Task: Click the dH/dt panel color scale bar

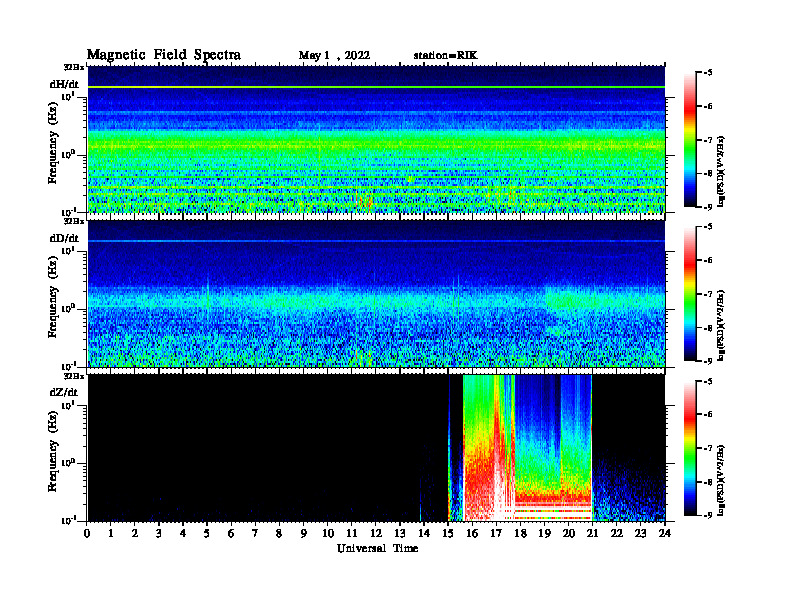Action: pyautogui.click(x=690, y=139)
